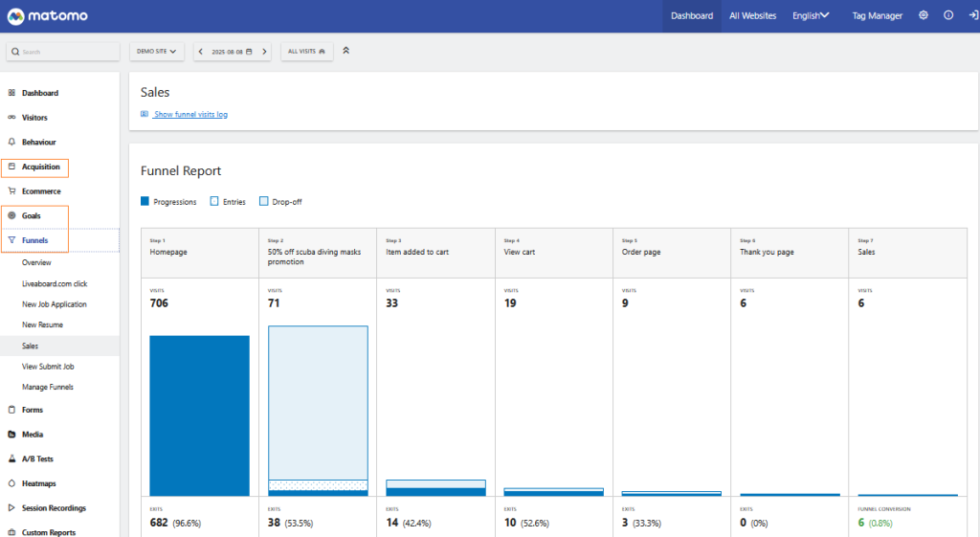Click the Homepage step progression bar
The height and width of the screenshot is (537, 980).
(x=199, y=414)
